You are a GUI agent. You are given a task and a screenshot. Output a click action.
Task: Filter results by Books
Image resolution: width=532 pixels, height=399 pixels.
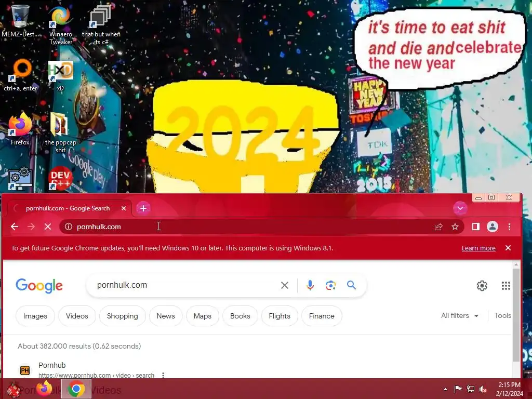click(240, 316)
